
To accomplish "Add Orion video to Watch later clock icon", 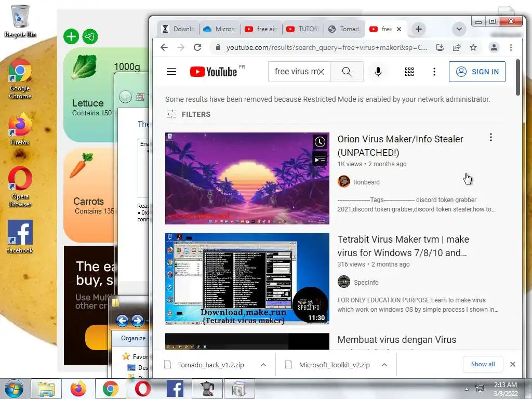I will 320,142.
